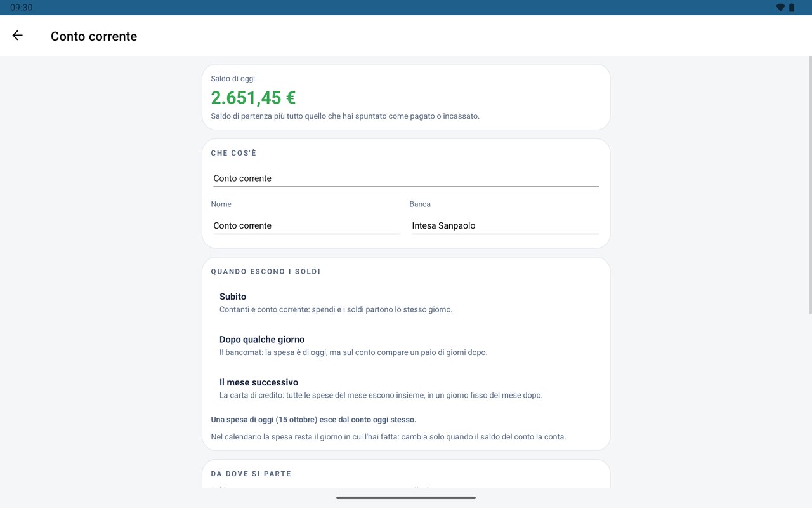This screenshot has height=508, width=812.
Task: Pick Il mese successivo option
Action: (406, 389)
